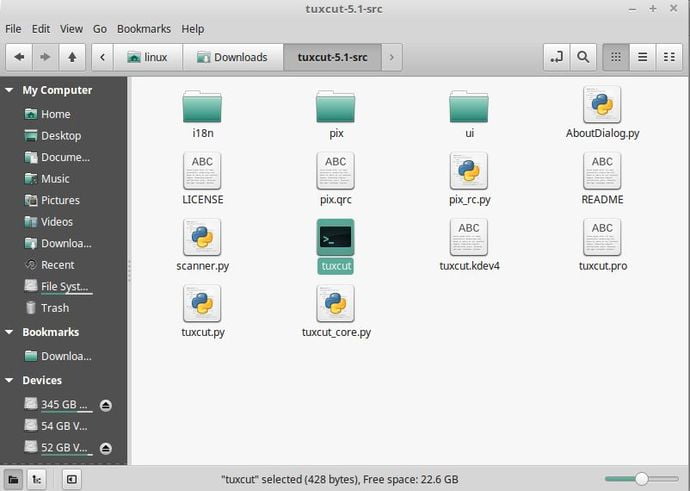This screenshot has width=690, height=491.
Task: Eject the 345 GB volume
Action: 106,405
